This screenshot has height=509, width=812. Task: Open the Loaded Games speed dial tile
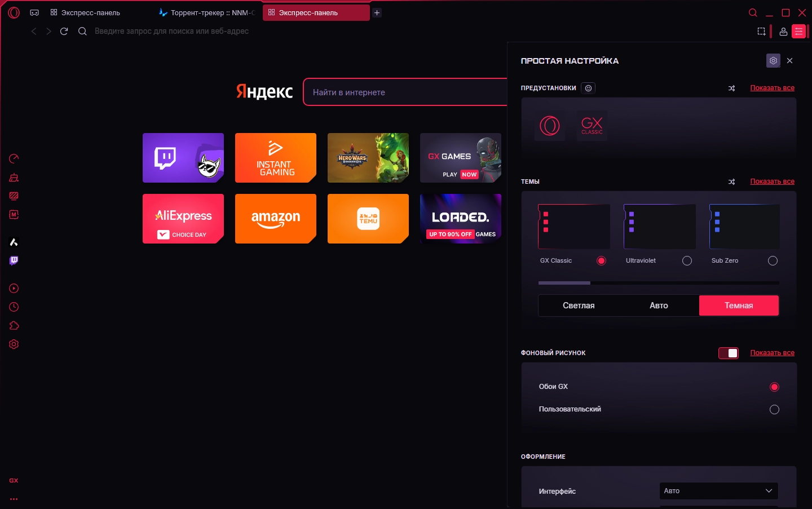coord(461,219)
